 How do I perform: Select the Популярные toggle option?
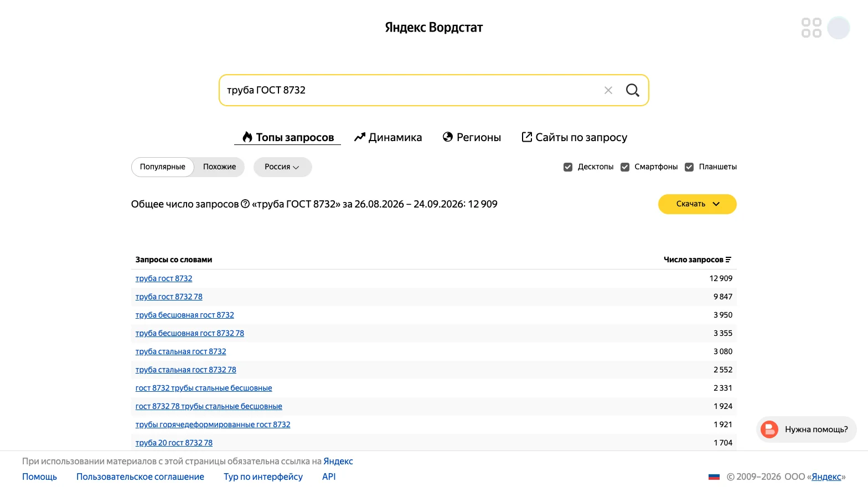pos(163,167)
